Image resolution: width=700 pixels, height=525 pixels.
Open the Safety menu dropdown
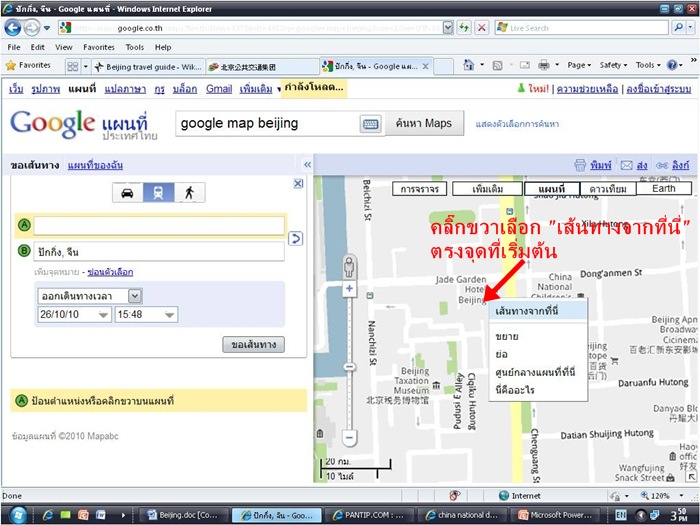click(613, 65)
